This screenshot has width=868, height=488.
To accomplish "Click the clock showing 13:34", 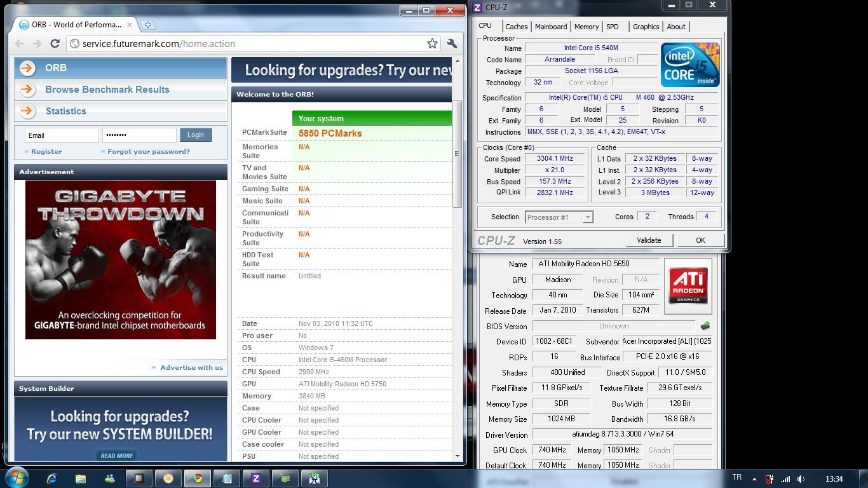I will coord(834,479).
